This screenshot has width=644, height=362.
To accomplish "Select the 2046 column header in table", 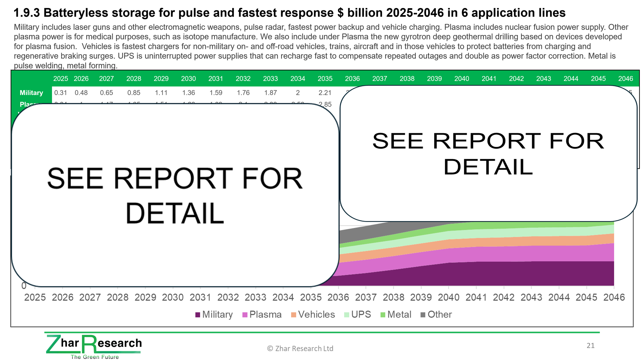I will point(625,79).
